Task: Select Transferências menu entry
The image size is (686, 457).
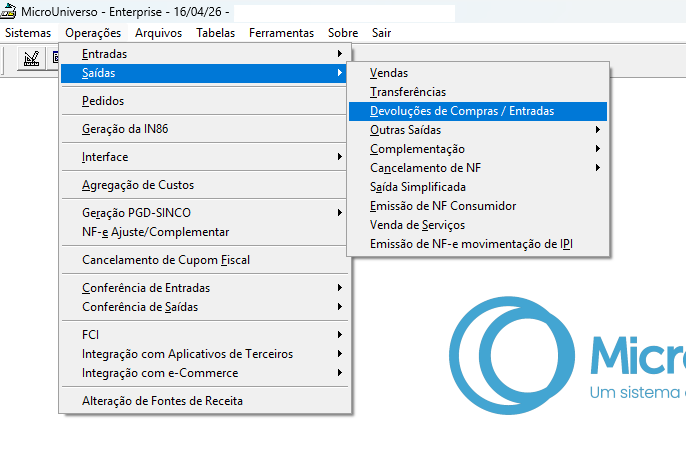Action: click(408, 92)
